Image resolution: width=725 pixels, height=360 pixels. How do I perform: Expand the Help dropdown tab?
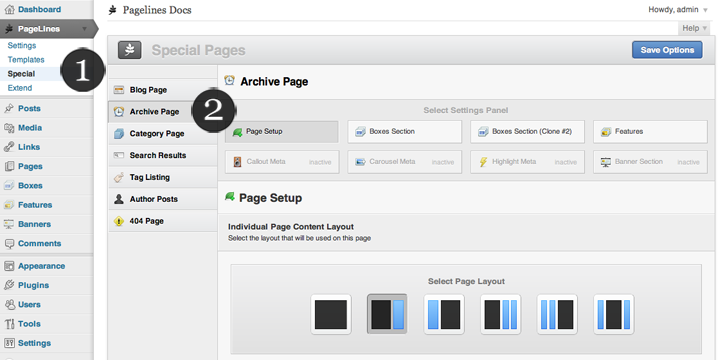(x=694, y=28)
